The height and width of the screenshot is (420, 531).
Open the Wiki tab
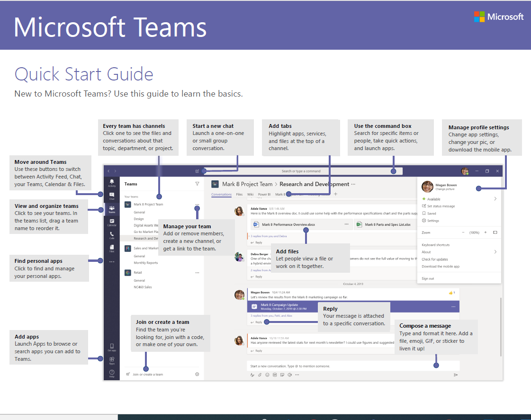tap(250, 194)
